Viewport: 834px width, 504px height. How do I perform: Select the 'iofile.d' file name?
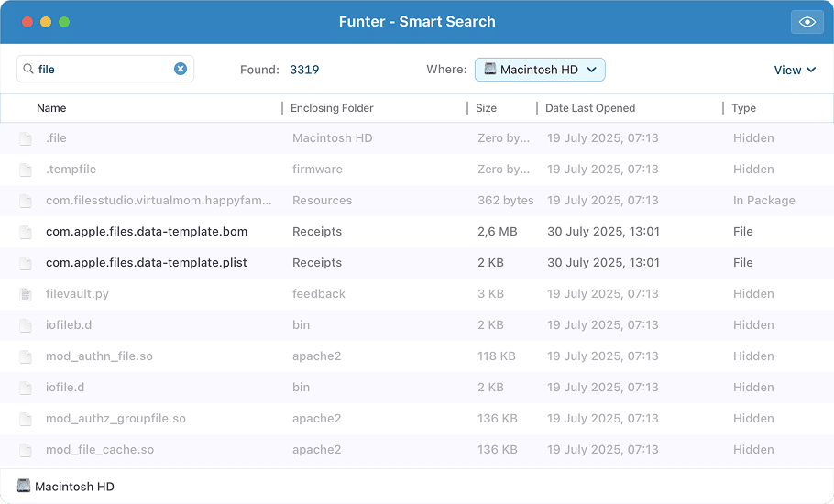click(65, 387)
